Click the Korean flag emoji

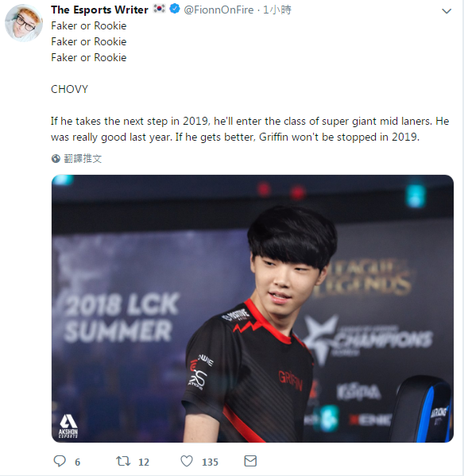159,9
